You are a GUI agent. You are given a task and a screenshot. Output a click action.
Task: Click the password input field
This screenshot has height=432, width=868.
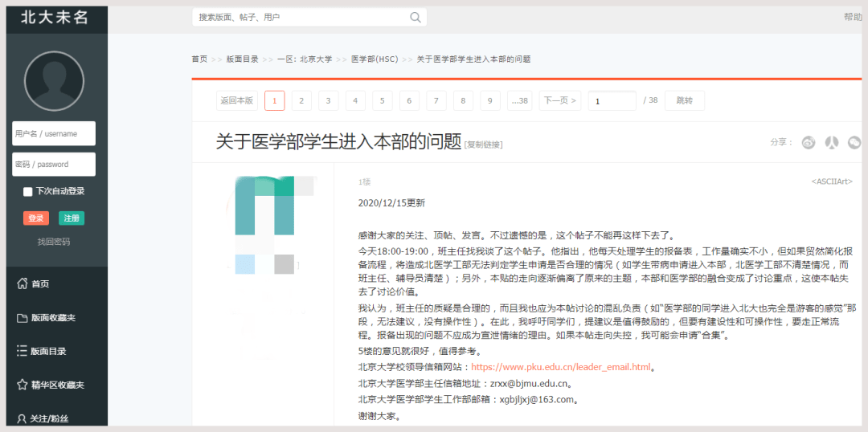54,165
